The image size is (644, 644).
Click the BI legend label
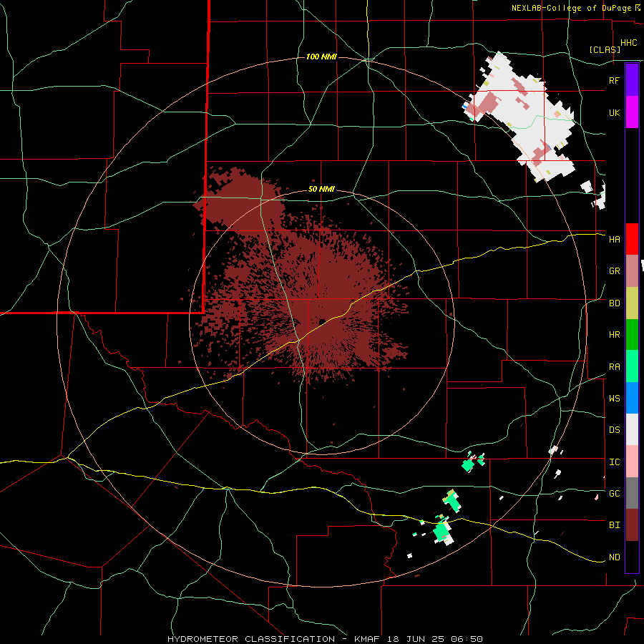(x=614, y=525)
